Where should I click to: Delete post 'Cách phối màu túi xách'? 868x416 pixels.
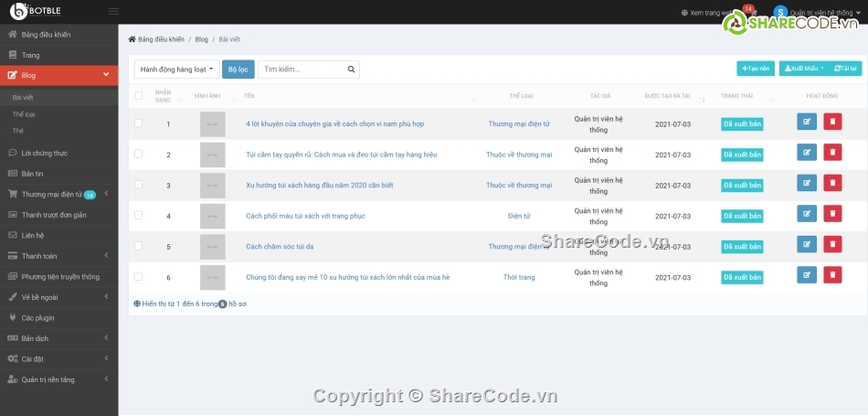pos(832,213)
